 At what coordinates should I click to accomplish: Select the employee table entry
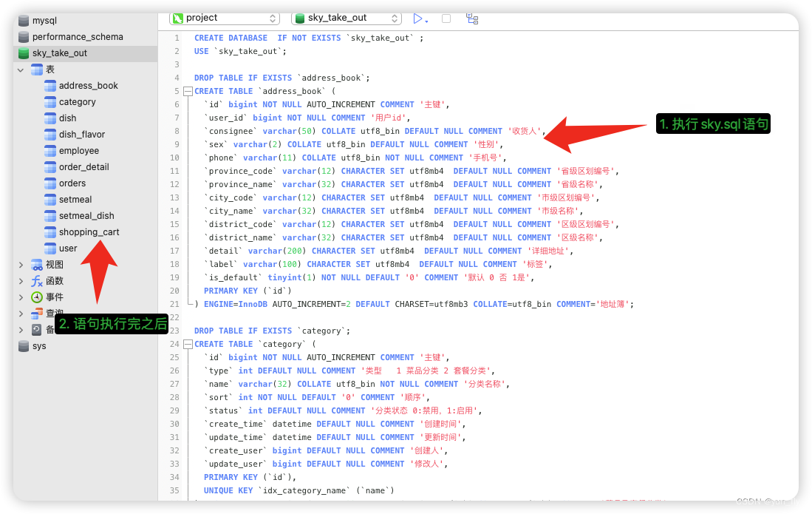79,151
